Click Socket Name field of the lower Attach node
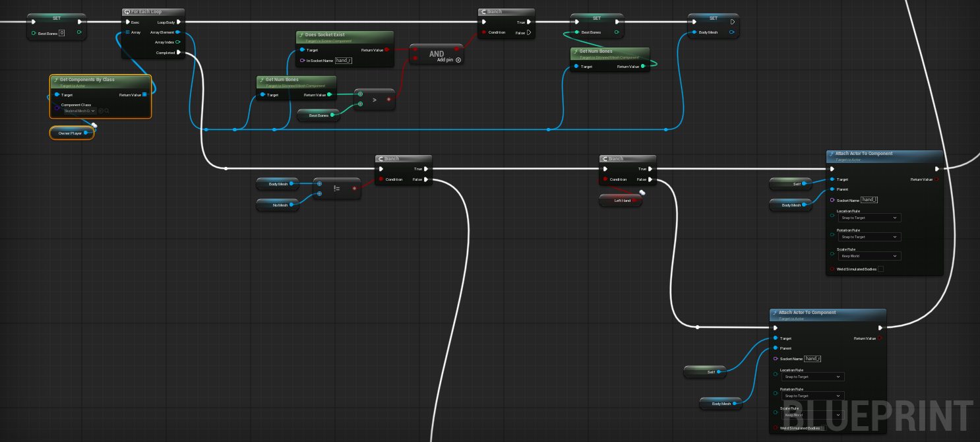The height and width of the screenshot is (442, 980). coord(813,359)
